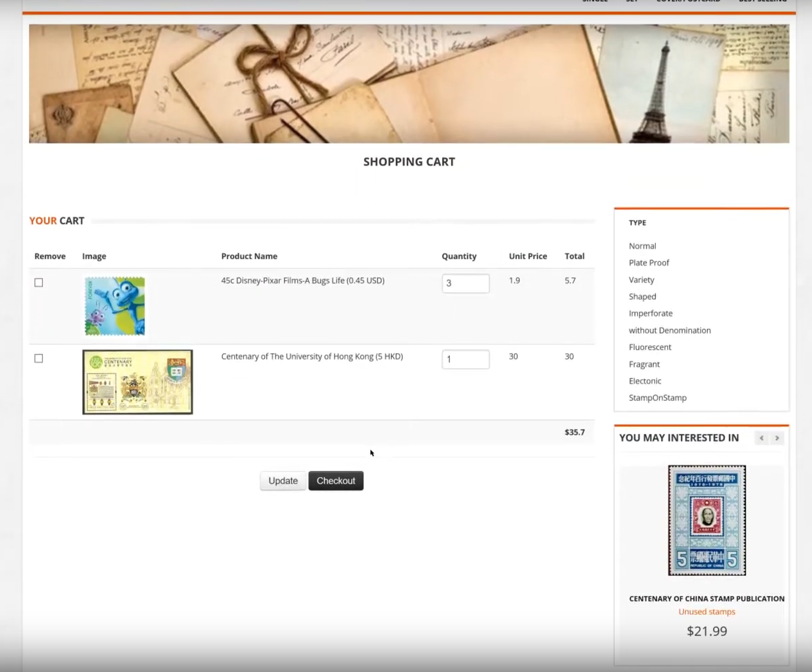Viewport: 812px width, 672px height.
Task: Check Remove box for Hong Kong University stamp
Action: pos(38,359)
